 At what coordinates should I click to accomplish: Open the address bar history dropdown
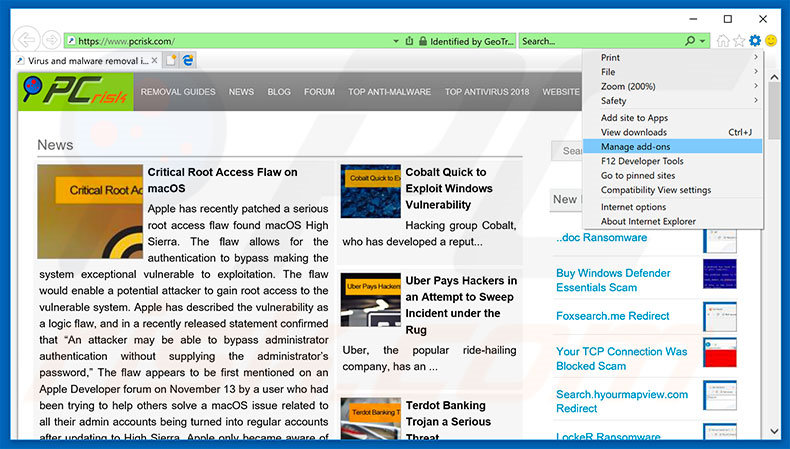(396, 41)
